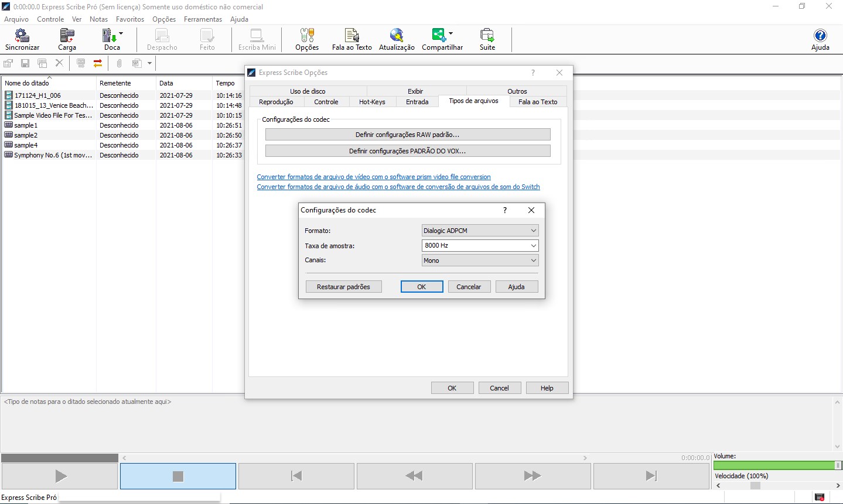Switch to the Entrada tab
This screenshot has width=843, height=504.
pos(417,102)
